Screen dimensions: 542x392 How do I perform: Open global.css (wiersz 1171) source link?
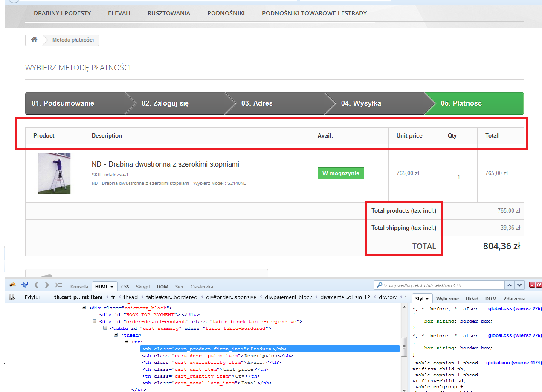pos(513,363)
